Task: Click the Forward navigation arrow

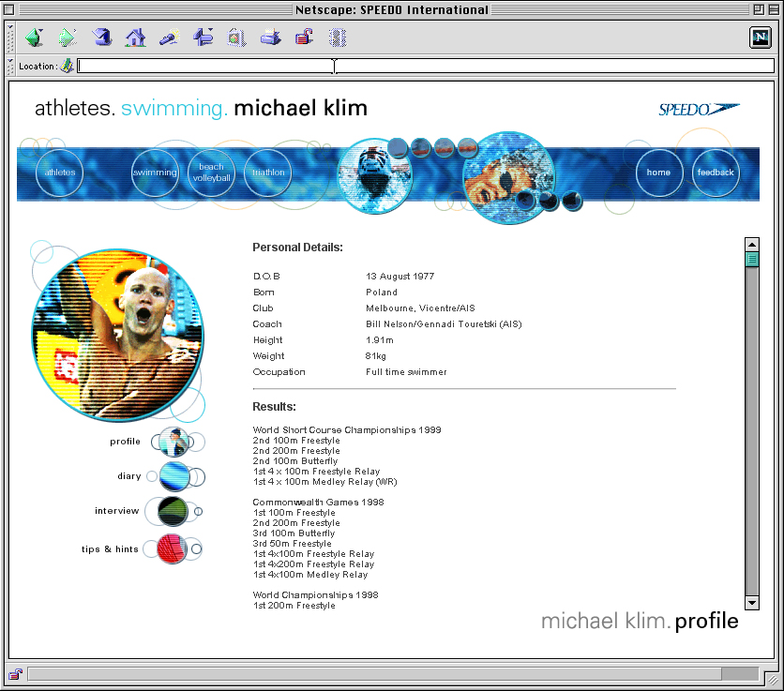Action: point(68,38)
